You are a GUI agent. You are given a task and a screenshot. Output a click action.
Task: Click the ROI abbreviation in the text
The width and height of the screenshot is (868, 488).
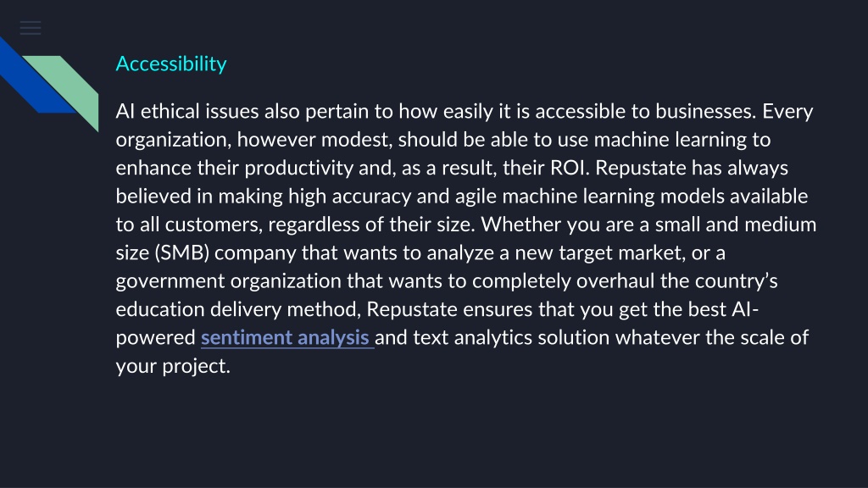pyautogui.click(x=569, y=168)
